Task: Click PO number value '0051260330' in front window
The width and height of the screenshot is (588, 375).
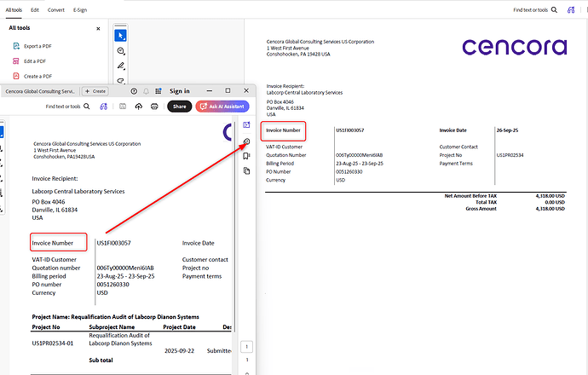Action: point(112,285)
